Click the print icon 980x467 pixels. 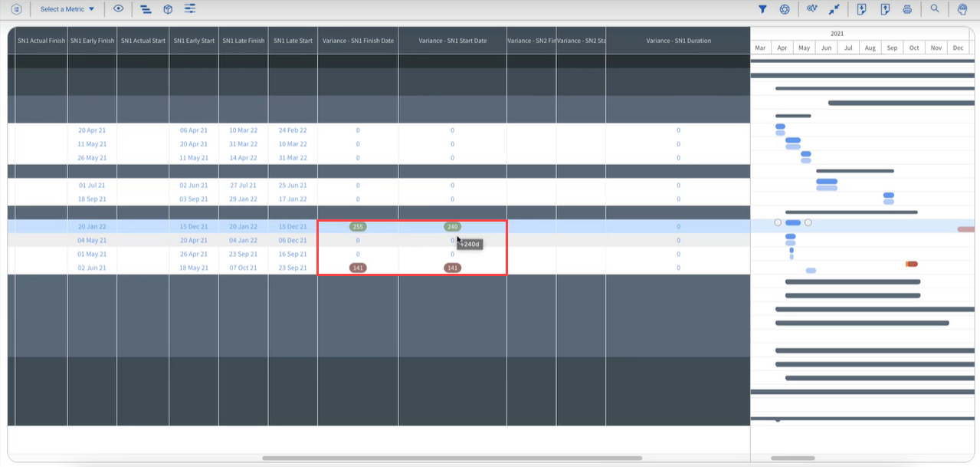[x=907, y=9]
